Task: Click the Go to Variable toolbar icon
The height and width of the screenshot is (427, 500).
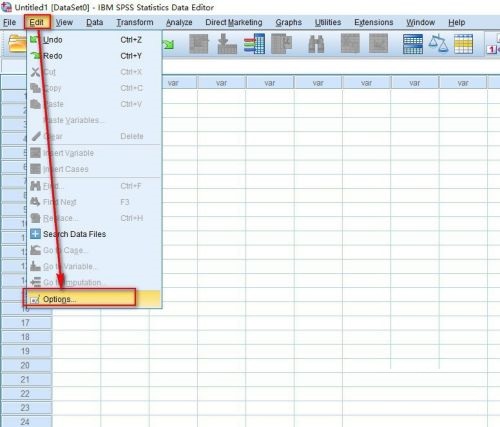Action: pyautogui.click(x=227, y=44)
